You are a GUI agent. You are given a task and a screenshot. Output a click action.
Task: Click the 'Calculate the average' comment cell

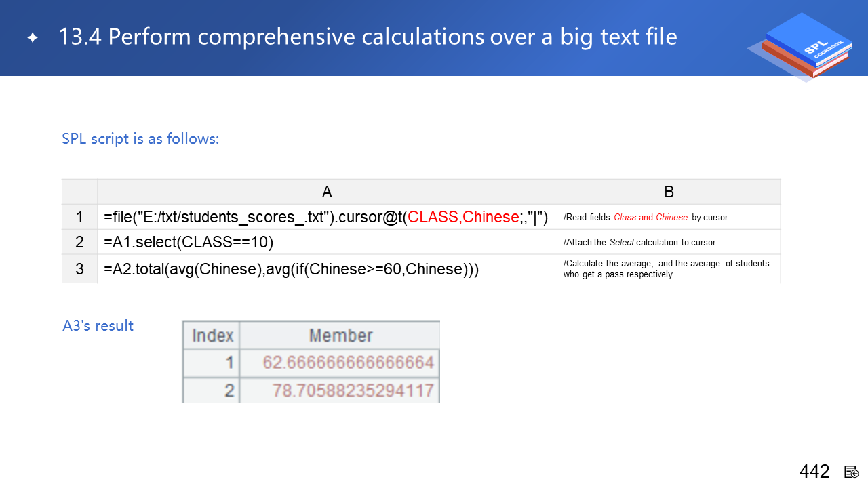click(x=666, y=269)
